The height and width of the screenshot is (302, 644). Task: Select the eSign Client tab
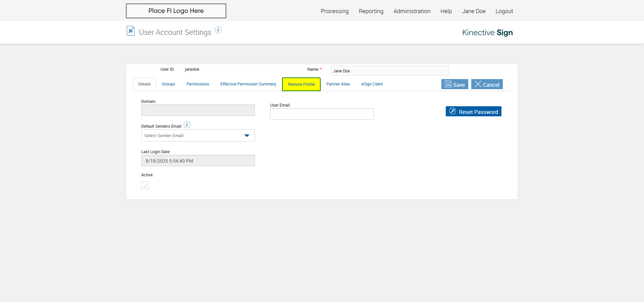[x=372, y=84]
